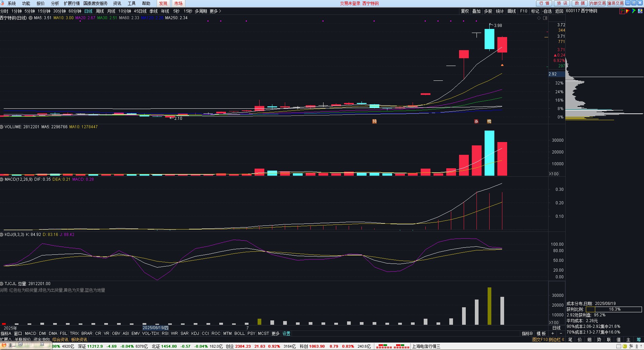Select the VOL-TDX indicator tab

coord(151,334)
